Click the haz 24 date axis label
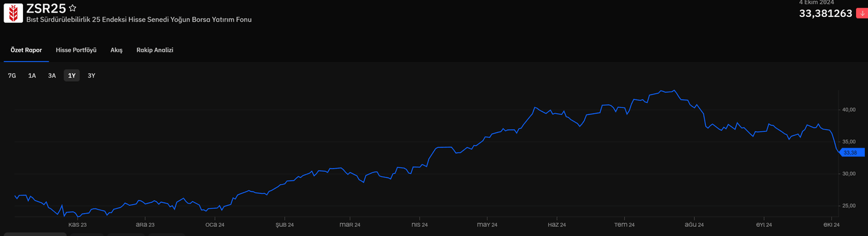868x236 pixels. click(x=556, y=225)
